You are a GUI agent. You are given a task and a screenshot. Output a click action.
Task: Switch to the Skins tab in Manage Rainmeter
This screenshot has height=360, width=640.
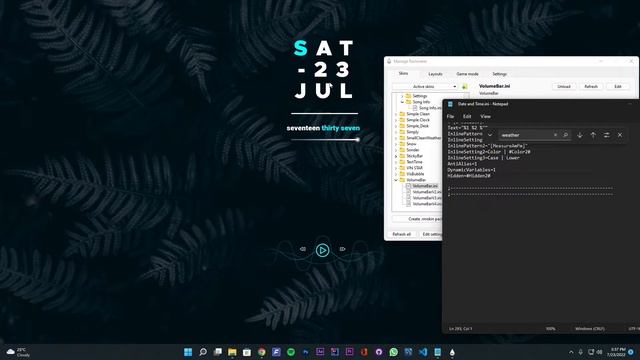pos(403,73)
